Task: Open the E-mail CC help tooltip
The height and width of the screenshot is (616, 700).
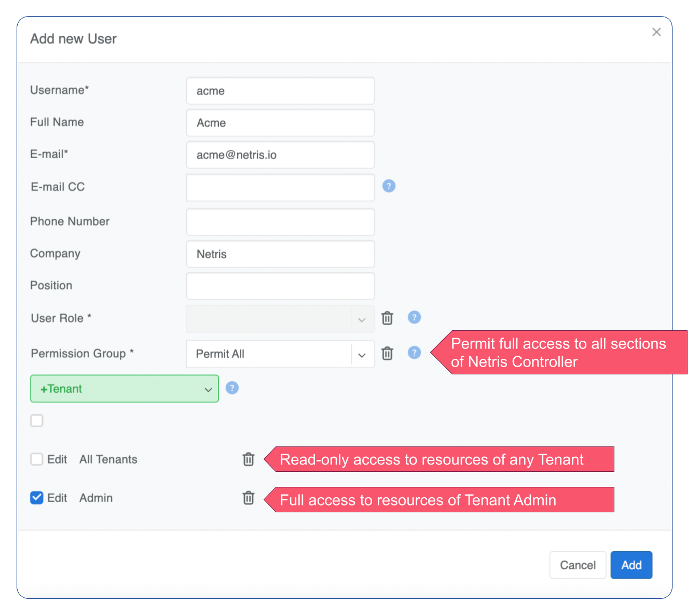Action: [x=389, y=186]
